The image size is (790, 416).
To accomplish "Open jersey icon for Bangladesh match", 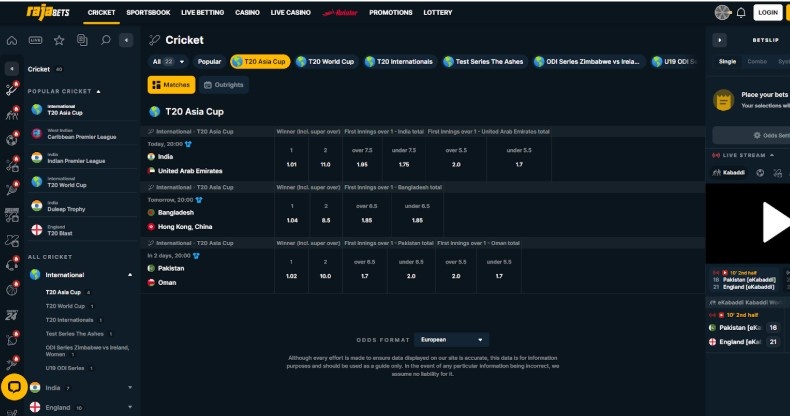I will 199,200.
